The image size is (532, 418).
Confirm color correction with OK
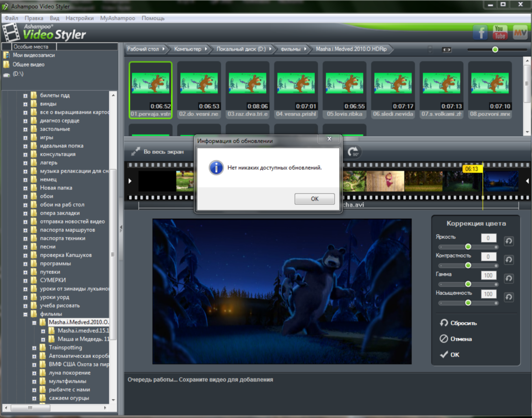[x=449, y=355]
